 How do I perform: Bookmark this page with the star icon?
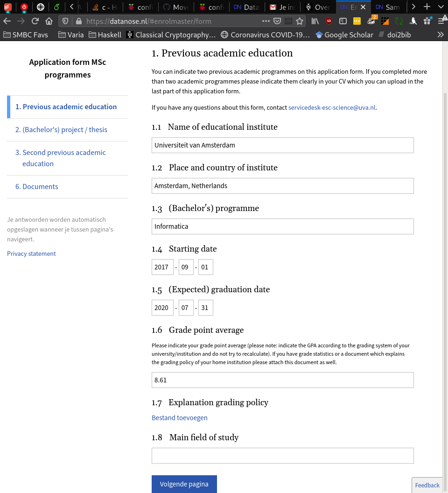coord(300,21)
